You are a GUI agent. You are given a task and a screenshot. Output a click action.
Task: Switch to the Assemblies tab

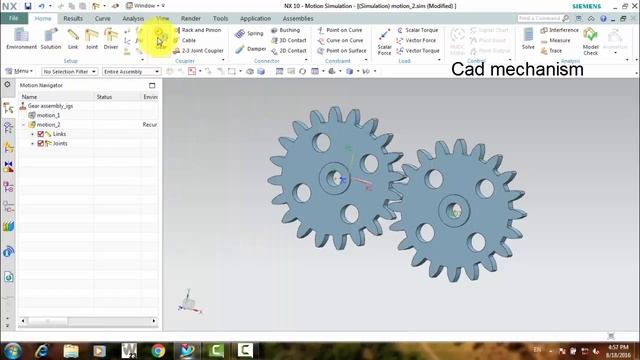pyautogui.click(x=298, y=18)
